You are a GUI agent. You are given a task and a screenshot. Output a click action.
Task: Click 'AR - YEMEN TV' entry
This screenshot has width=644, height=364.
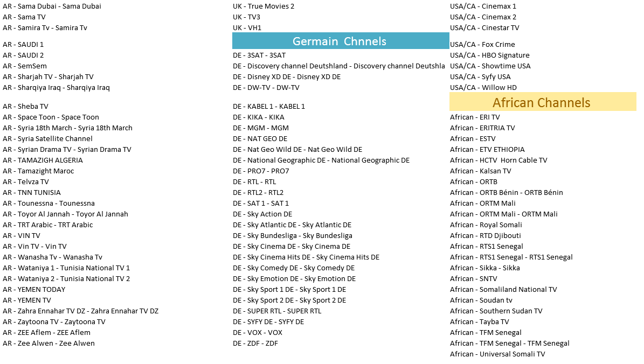click(x=27, y=300)
